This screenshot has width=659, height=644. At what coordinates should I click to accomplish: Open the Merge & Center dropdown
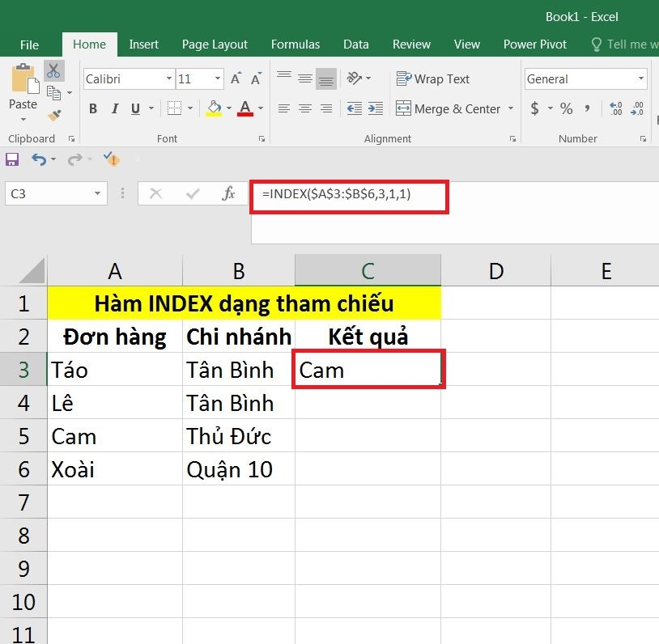pyautogui.click(x=510, y=108)
